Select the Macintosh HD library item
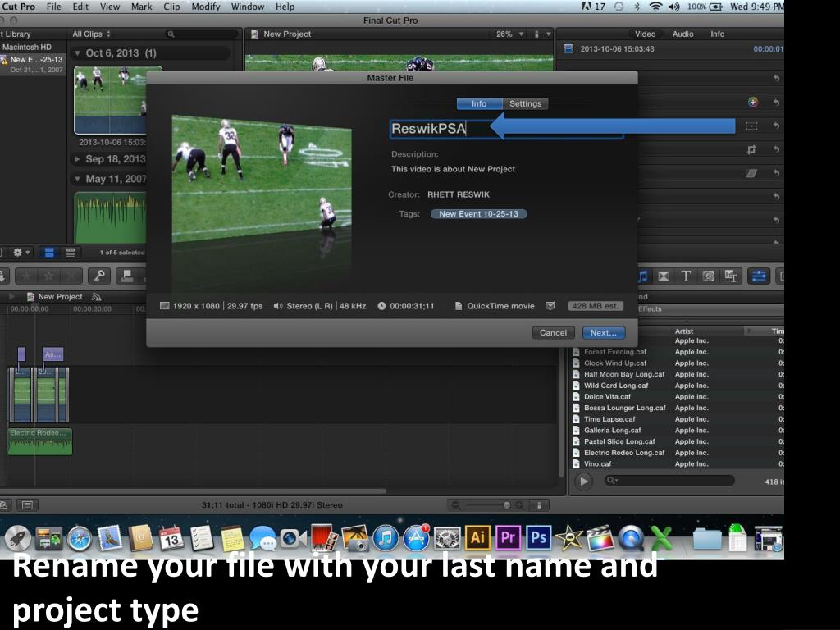The height and width of the screenshot is (630, 840). (26, 47)
